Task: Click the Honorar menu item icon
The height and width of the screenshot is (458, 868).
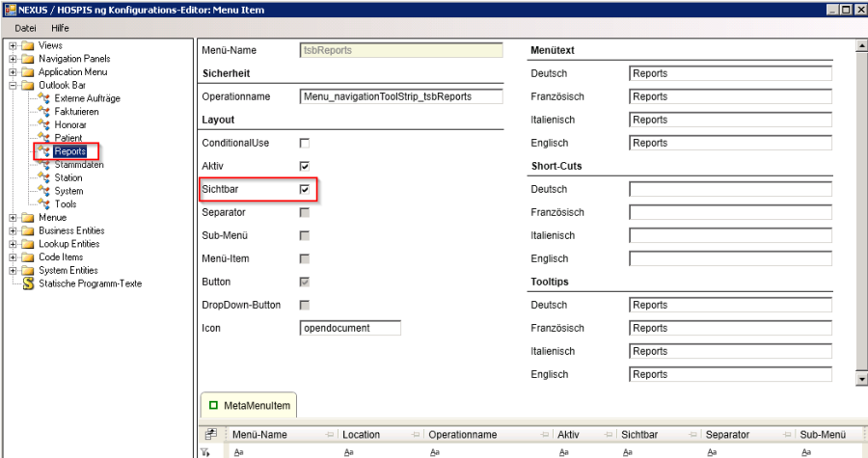Action: 43,125
